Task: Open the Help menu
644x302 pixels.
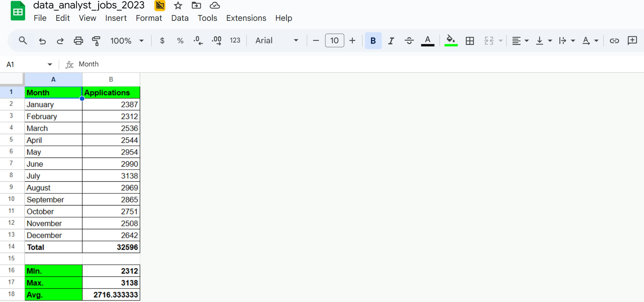Action: pos(284,18)
